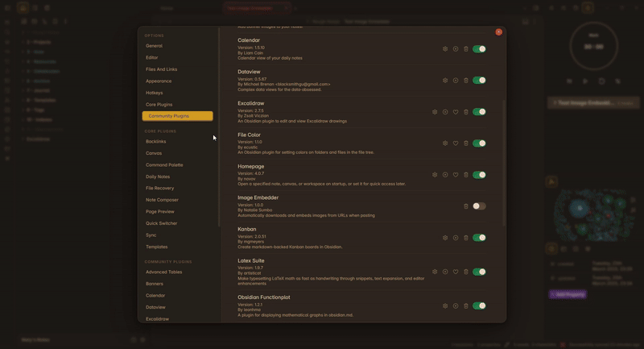
Task: Uninstall File Color plugin via trash icon
Action: click(466, 143)
